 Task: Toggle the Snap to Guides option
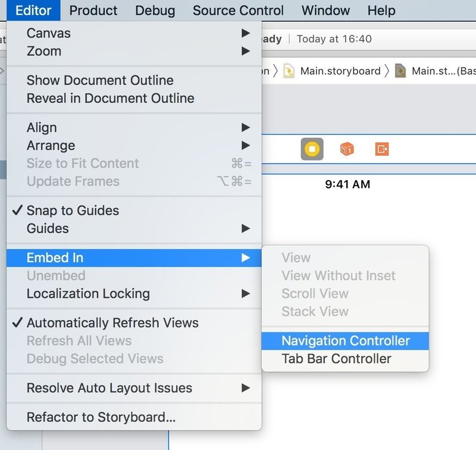tap(73, 210)
